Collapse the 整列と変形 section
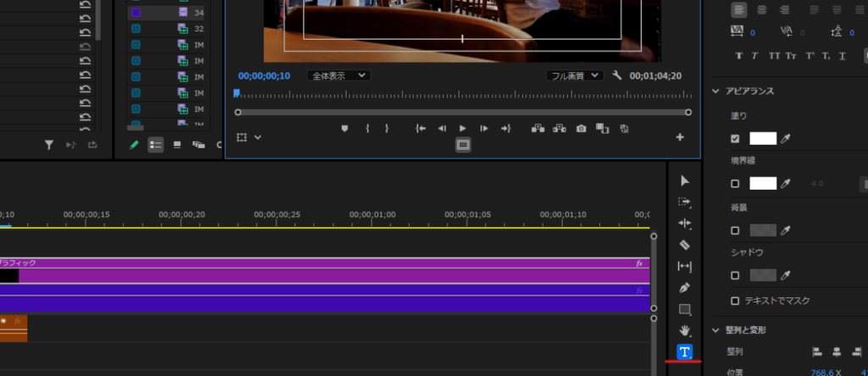Viewport: 868px width, 376px height. pyautogui.click(x=717, y=329)
